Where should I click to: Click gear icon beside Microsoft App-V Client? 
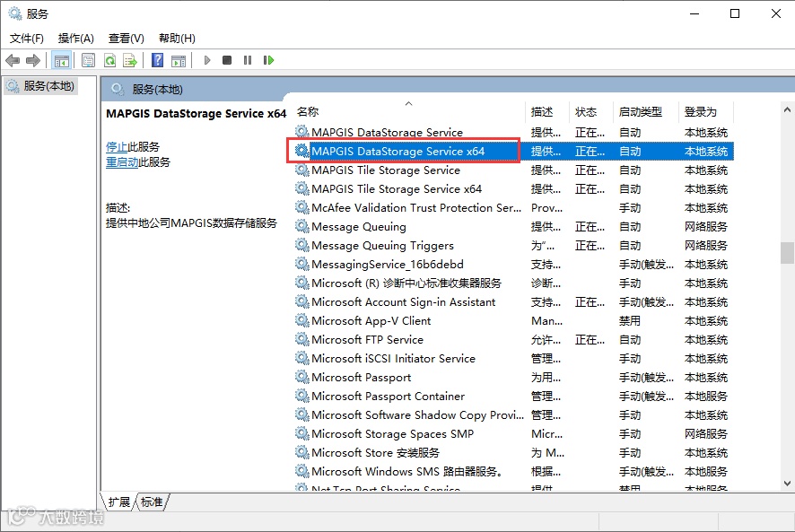(302, 320)
